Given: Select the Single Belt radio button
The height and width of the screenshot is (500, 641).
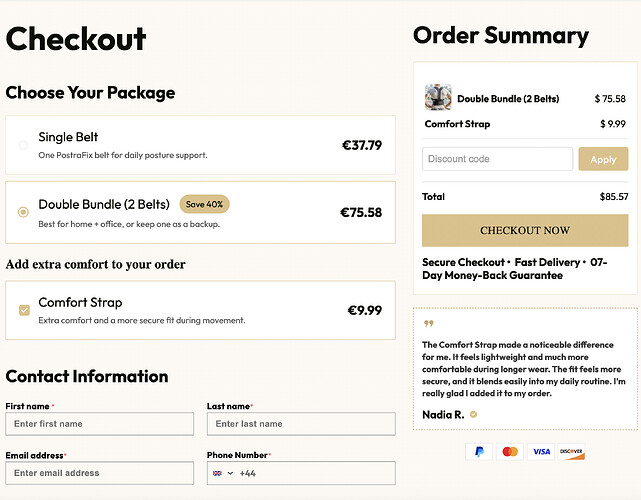Looking at the screenshot, I should click(x=23, y=145).
